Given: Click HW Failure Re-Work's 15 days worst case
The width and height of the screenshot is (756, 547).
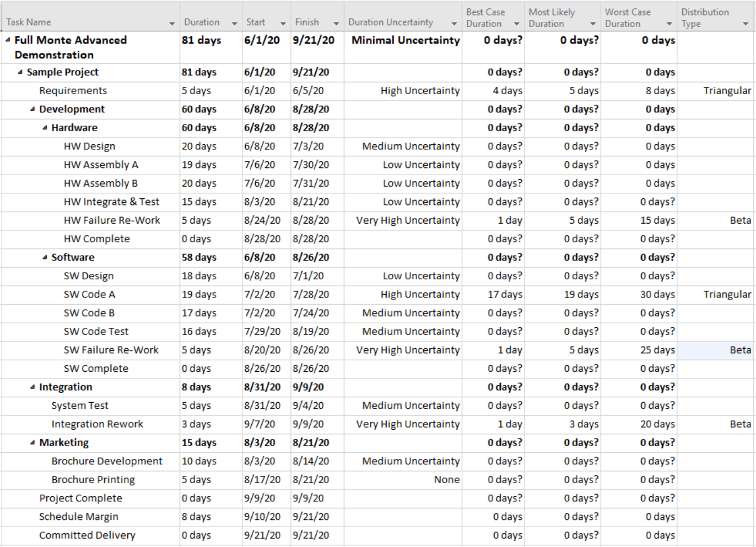Looking at the screenshot, I should pyautogui.click(x=639, y=220).
